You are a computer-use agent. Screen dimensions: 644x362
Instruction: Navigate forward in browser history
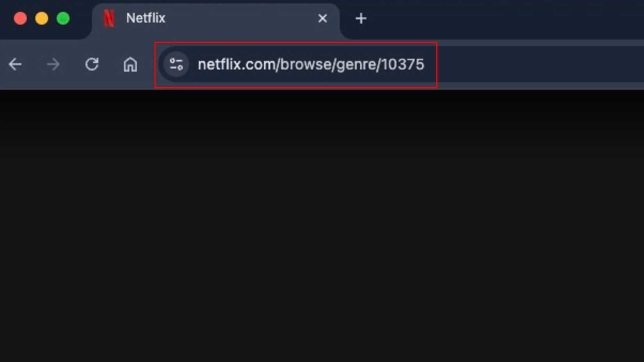pos(53,65)
